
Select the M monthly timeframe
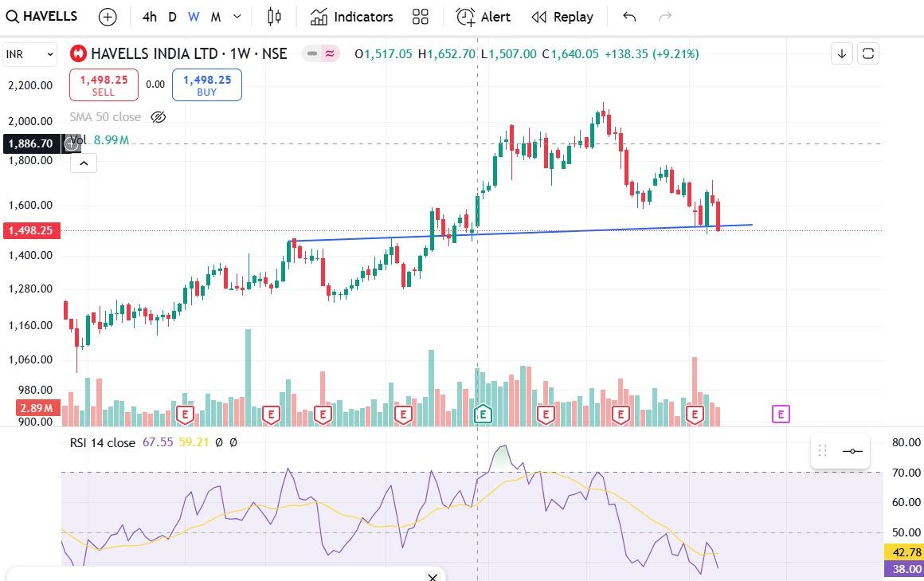pos(216,17)
